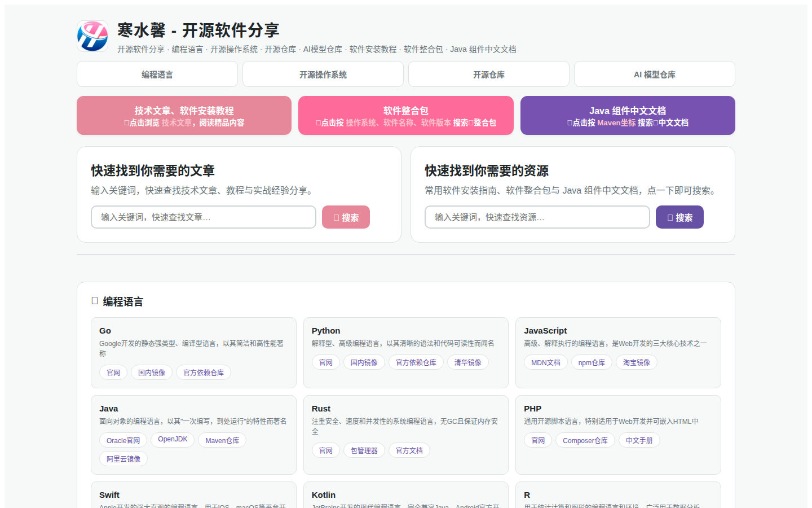Open JavaScript MDN文档 link

click(x=546, y=362)
